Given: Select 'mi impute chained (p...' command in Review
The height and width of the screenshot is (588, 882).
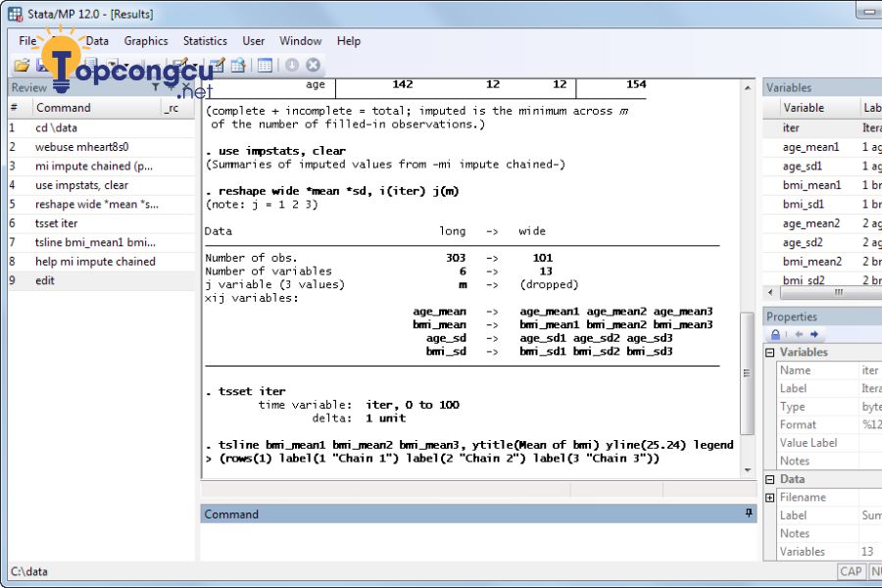Looking at the screenshot, I should (101, 166).
